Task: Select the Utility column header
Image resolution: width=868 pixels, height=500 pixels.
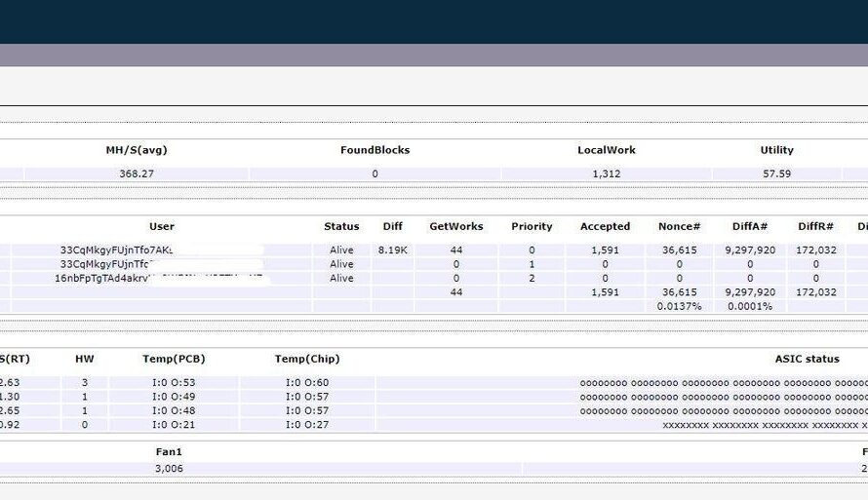Action: pyautogui.click(x=776, y=150)
